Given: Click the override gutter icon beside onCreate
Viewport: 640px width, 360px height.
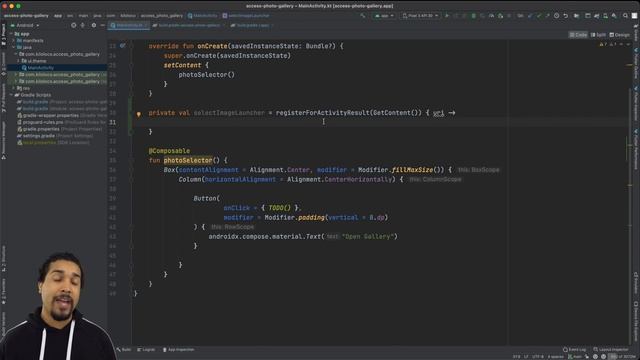Looking at the screenshot, I should (x=122, y=46).
